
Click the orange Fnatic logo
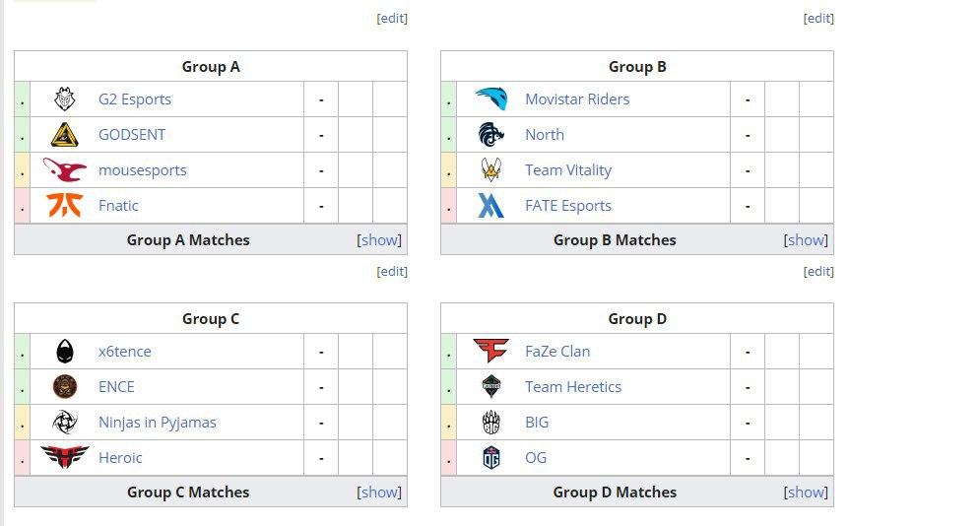64,206
